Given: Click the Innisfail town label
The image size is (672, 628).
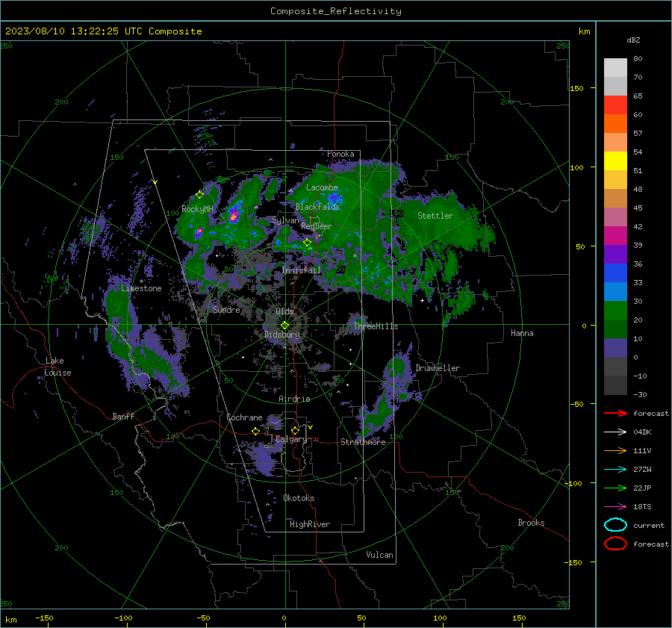Looking at the screenshot, I should 301,270.
